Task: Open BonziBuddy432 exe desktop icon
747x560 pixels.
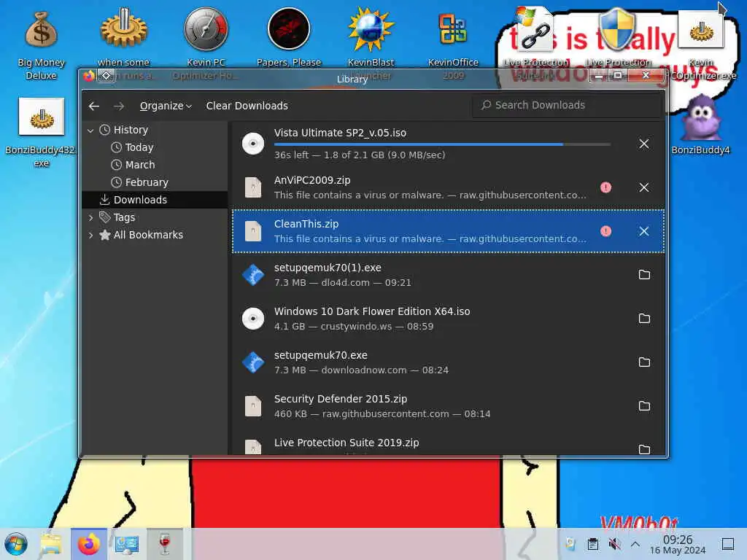Action: pos(41,133)
